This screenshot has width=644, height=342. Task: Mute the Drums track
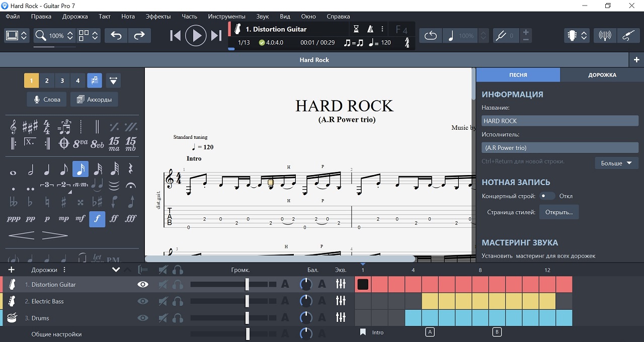(x=163, y=318)
